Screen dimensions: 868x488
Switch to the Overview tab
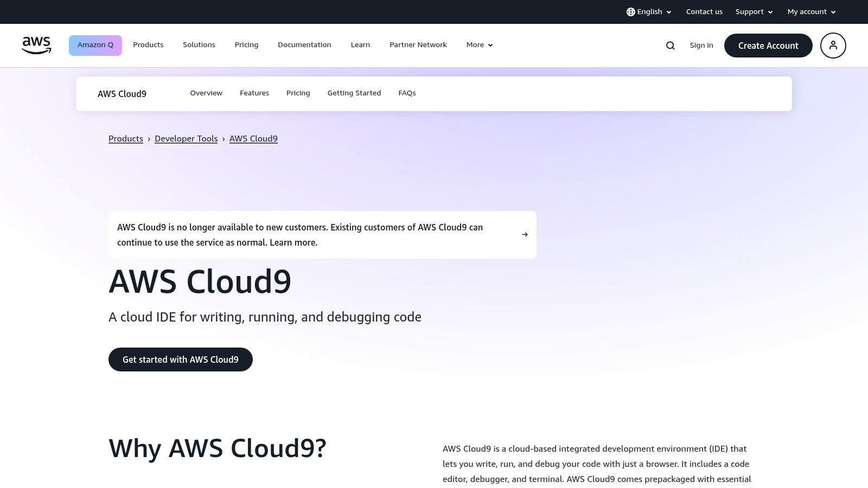(206, 93)
